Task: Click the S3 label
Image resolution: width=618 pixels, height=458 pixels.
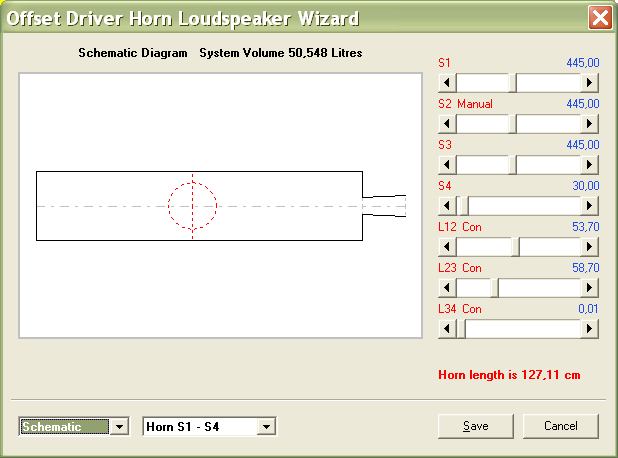Action: coord(445,145)
